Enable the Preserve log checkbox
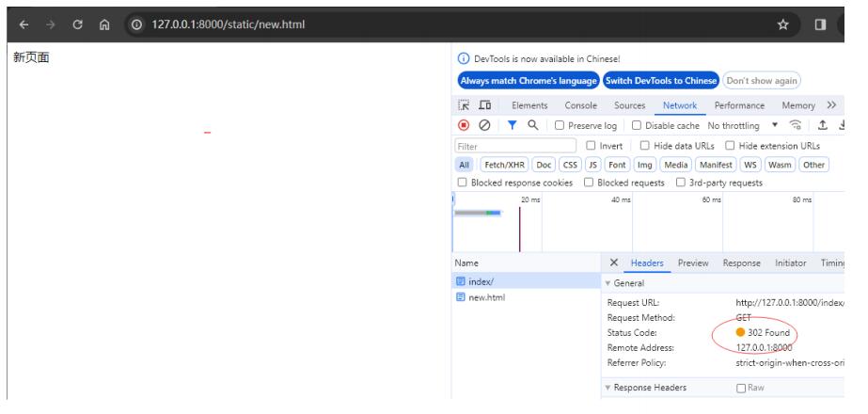 [x=560, y=126]
